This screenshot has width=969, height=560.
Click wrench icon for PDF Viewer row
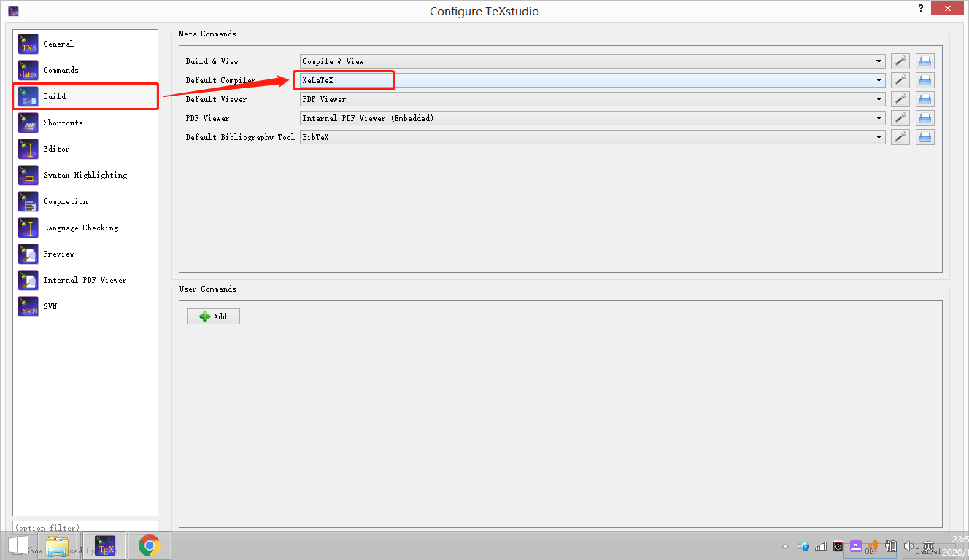pyautogui.click(x=900, y=118)
